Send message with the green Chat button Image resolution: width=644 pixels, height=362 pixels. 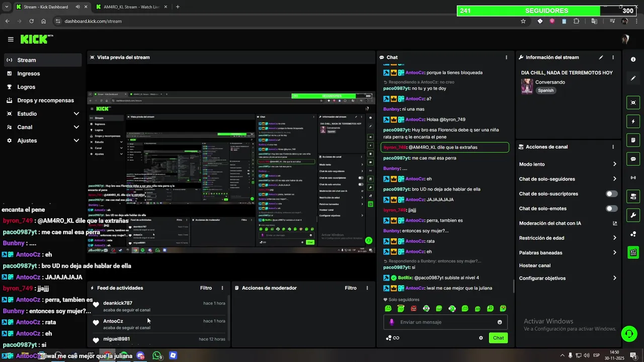tap(498, 338)
